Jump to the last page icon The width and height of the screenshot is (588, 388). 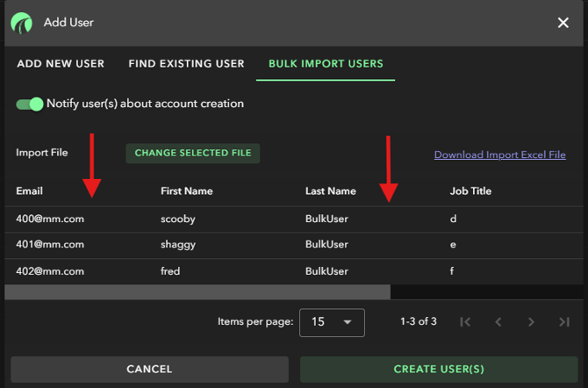point(564,322)
